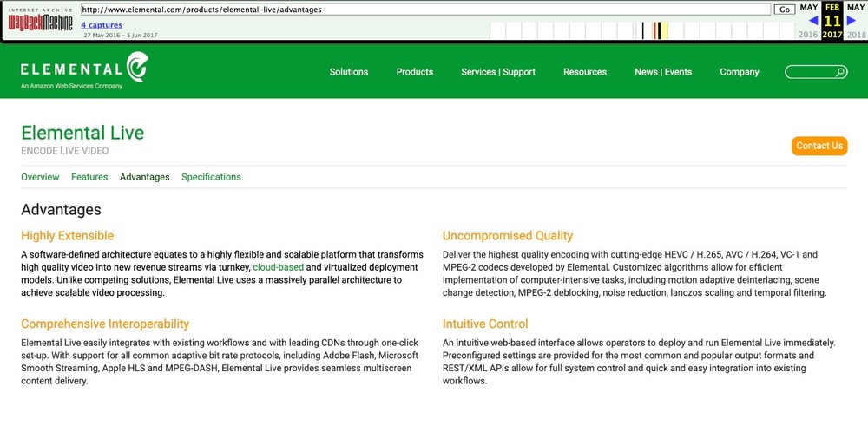Follow the cloud-based hyperlink

click(x=278, y=267)
